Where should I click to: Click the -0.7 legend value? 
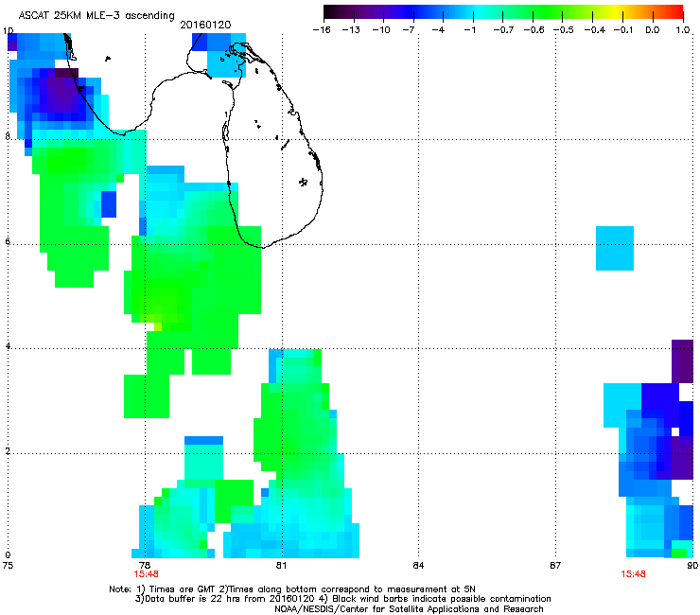[x=503, y=30]
